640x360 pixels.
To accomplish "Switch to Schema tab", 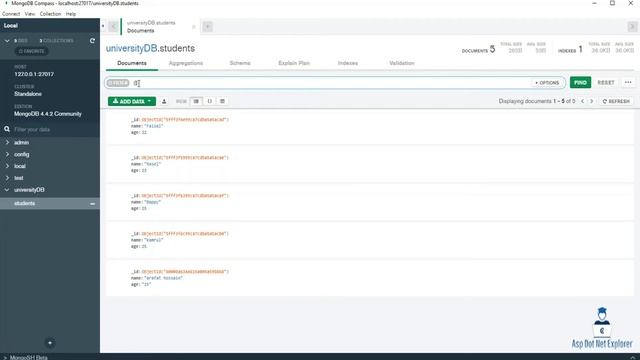I will click(x=240, y=63).
